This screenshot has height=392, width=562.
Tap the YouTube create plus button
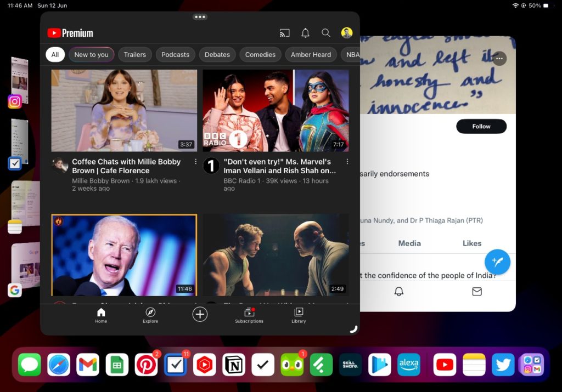[200, 314]
